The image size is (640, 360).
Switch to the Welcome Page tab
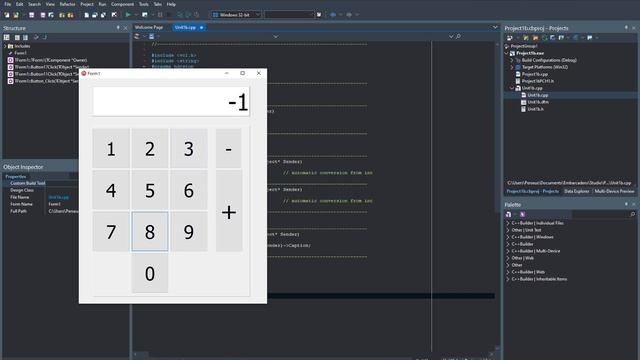coord(149,27)
